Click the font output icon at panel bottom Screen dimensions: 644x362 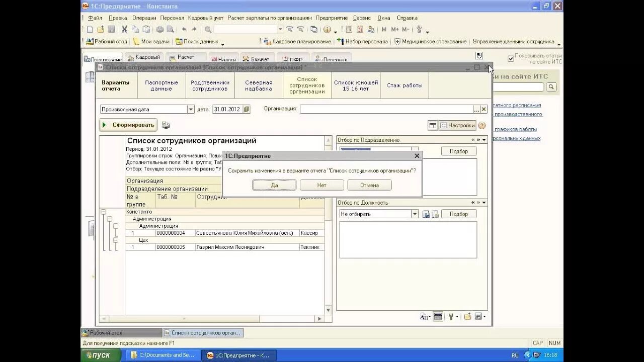coord(424,316)
